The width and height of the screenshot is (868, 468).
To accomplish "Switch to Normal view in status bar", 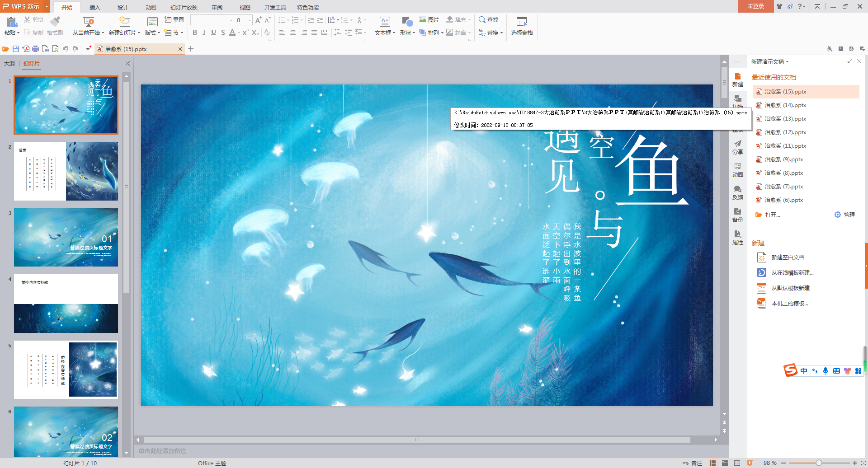I will point(713,463).
